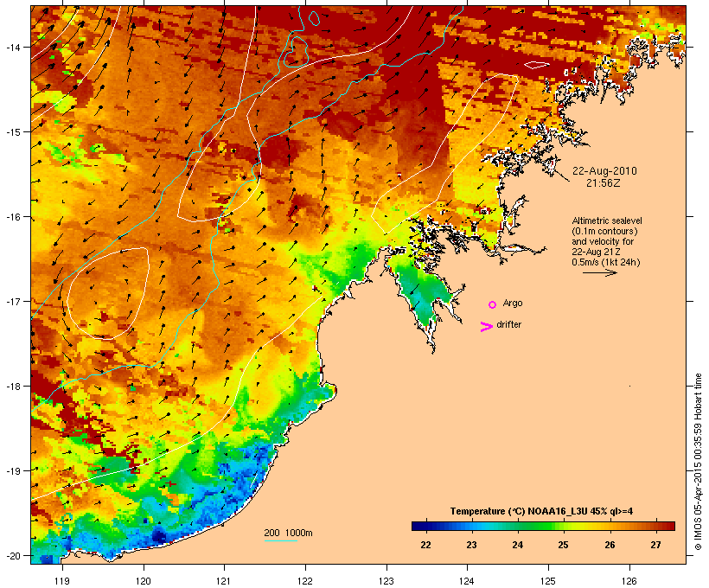
Task: Click the latitude label -14
Action: 12,47
